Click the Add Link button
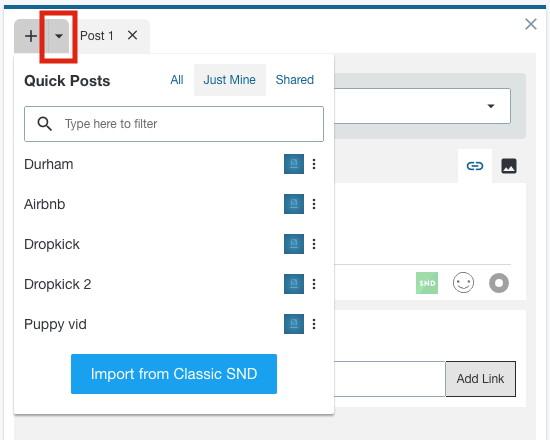The image size is (550, 440). [481, 379]
